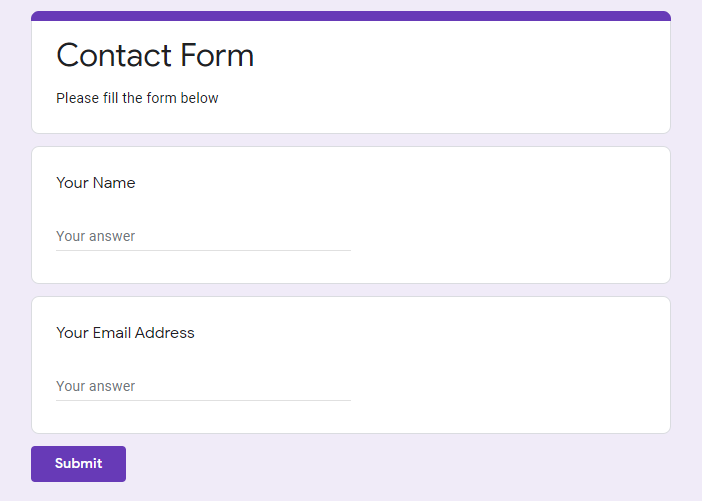The image size is (702, 501).
Task: Click the underline beneath the Email answer field
Action: [x=203, y=400]
